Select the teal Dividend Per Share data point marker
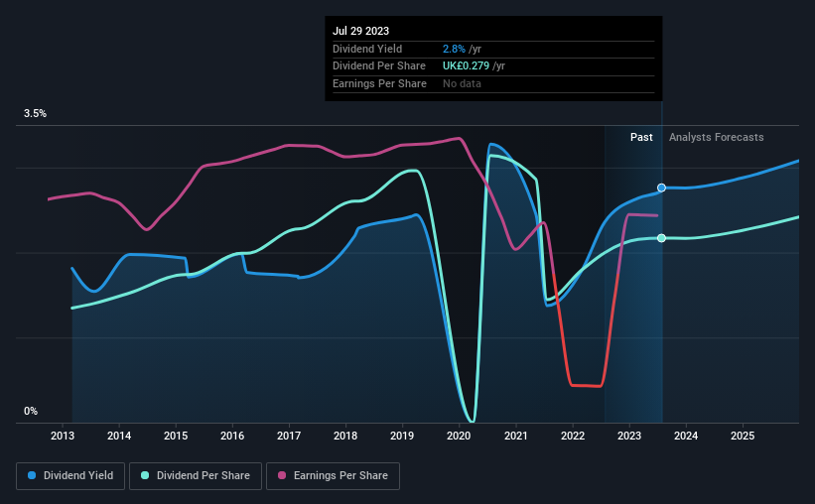The image size is (815, 504). (661, 238)
